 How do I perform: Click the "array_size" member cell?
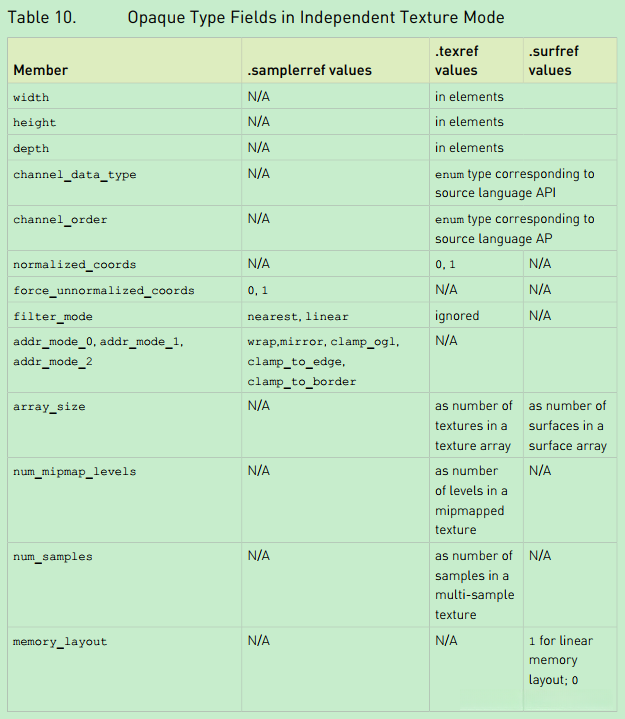pos(51,406)
